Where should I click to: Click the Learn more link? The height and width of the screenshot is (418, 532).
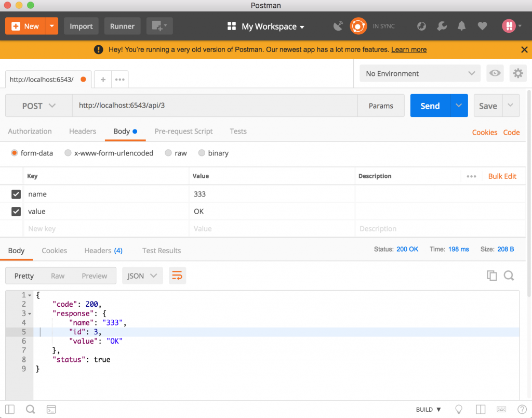pyautogui.click(x=409, y=49)
